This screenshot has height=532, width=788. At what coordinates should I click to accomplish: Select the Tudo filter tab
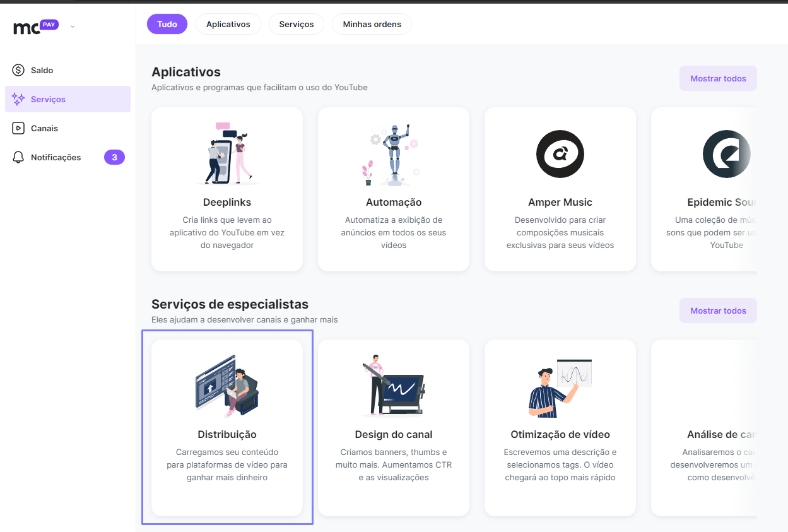point(167,24)
